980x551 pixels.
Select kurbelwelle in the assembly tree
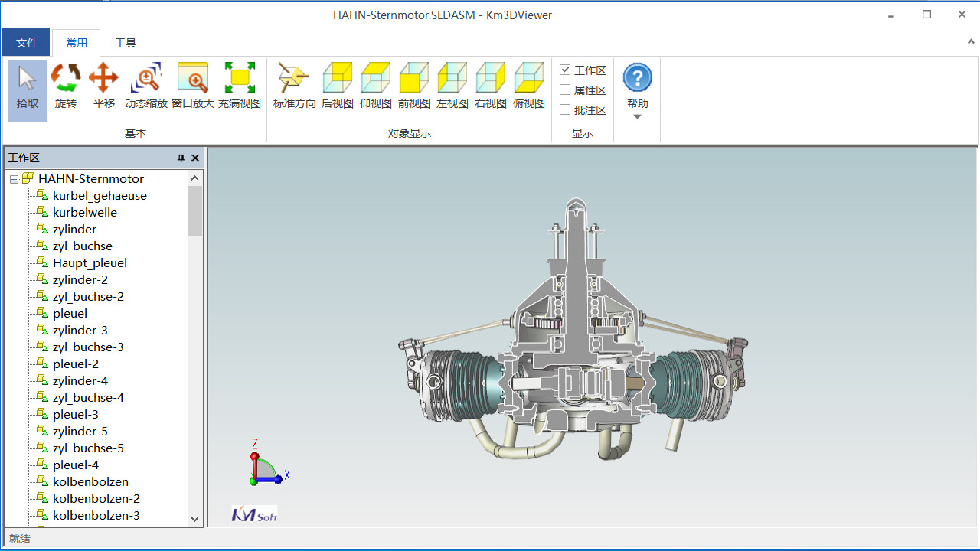point(84,213)
